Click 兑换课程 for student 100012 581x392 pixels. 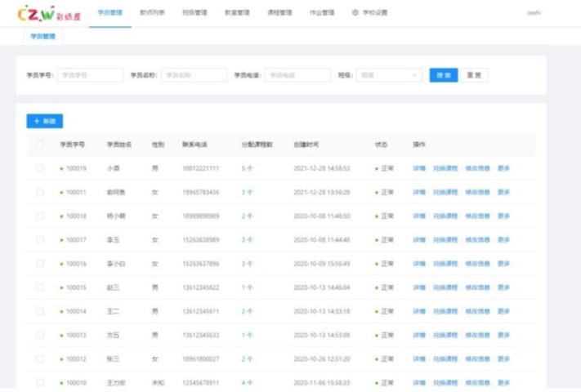[x=445, y=359]
